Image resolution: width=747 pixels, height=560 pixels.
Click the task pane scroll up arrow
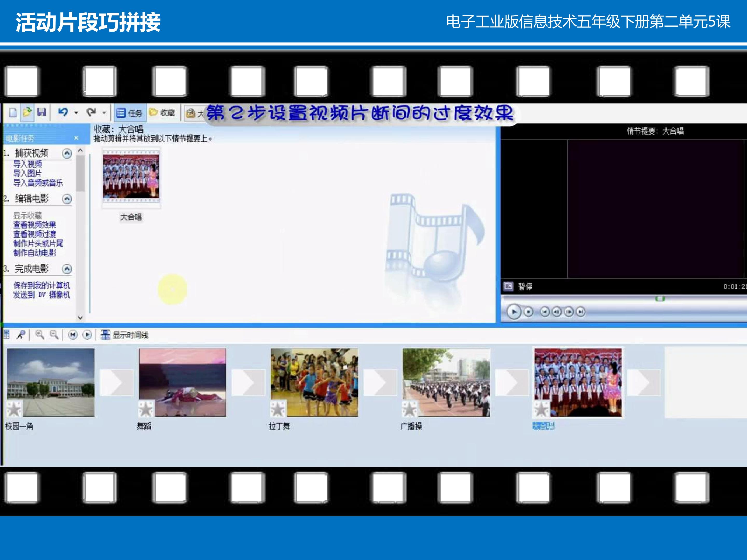coord(80,151)
